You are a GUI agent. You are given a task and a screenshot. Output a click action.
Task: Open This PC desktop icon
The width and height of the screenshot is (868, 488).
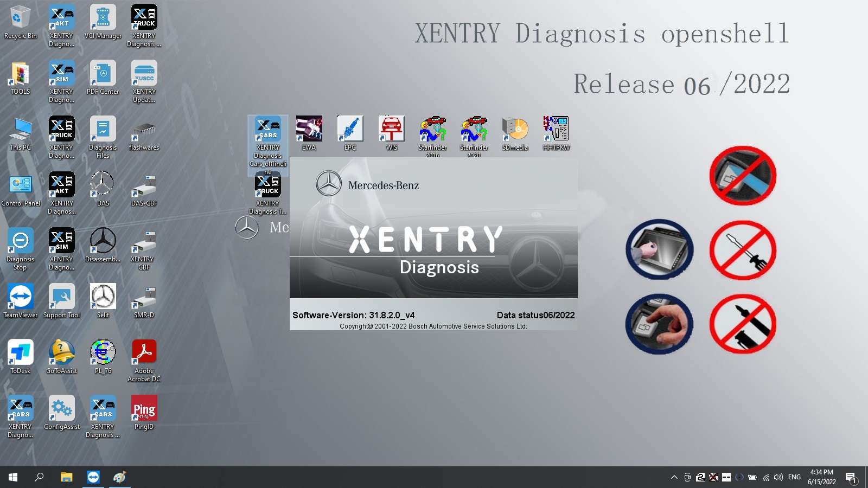[x=20, y=134]
